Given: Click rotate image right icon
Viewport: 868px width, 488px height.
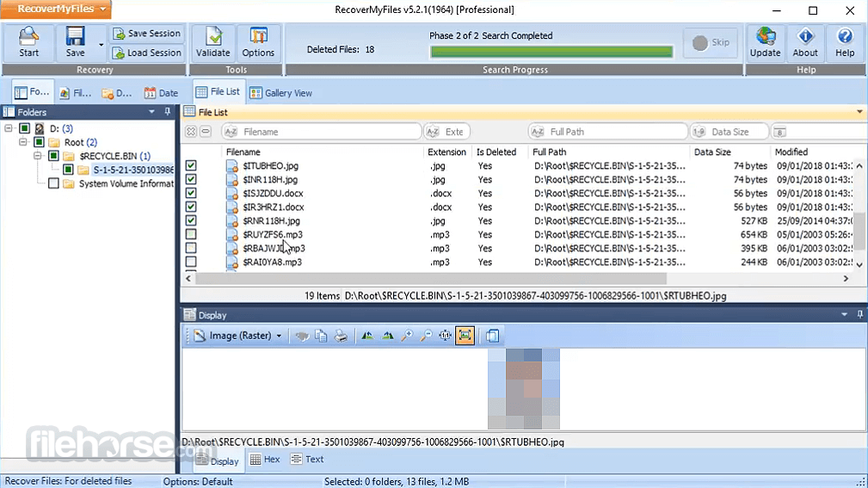Looking at the screenshot, I should [x=387, y=336].
